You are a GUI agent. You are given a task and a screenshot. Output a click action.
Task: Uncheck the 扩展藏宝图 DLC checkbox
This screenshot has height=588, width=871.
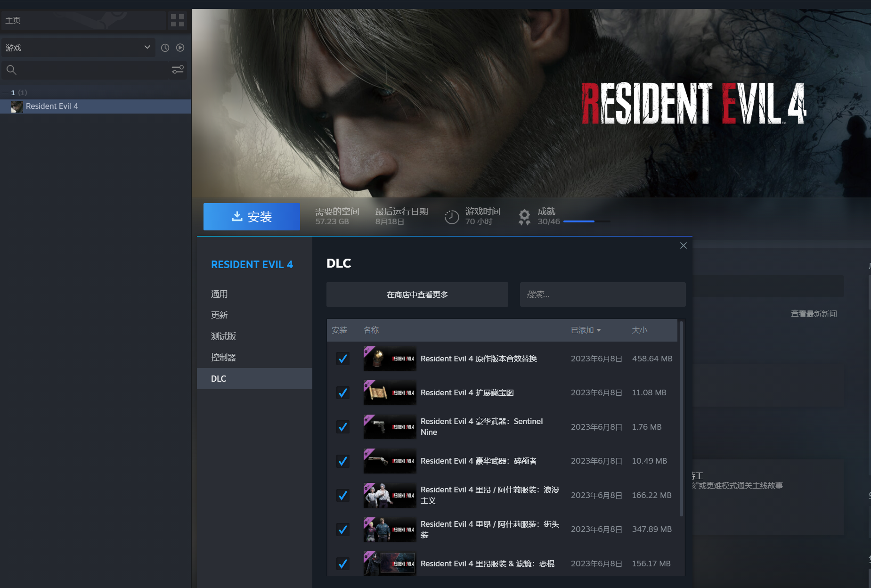coord(343,393)
